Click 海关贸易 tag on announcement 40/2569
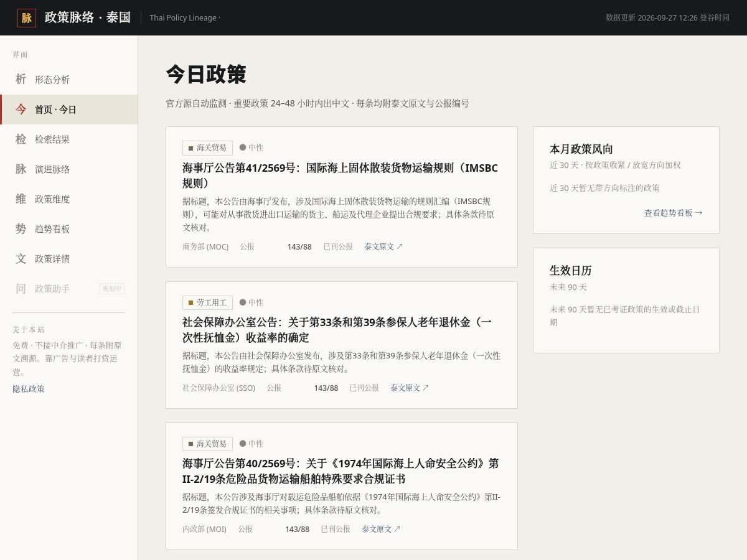The height and width of the screenshot is (560, 747). pyautogui.click(x=207, y=444)
